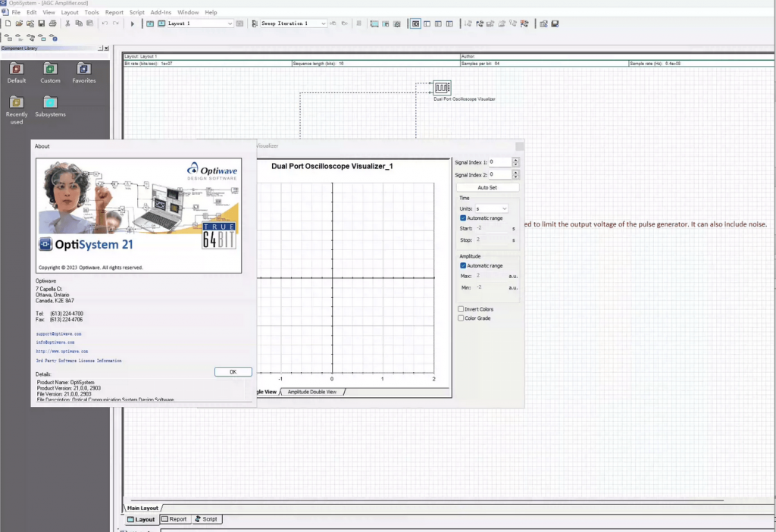Click the first icon in the second toolbar row
The height and width of the screenshot is (532, 776).
8,38
